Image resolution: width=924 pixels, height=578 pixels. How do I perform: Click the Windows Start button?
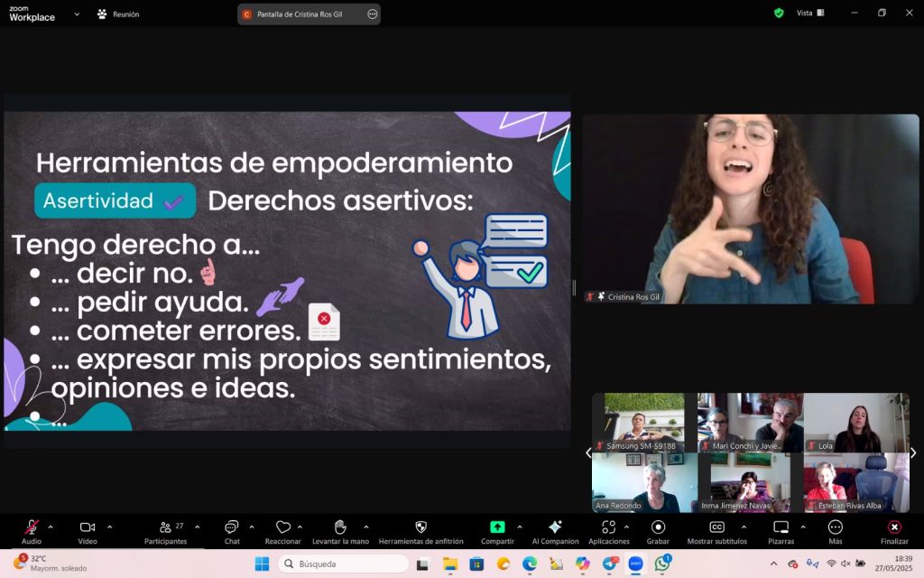(x=262, y=564)
